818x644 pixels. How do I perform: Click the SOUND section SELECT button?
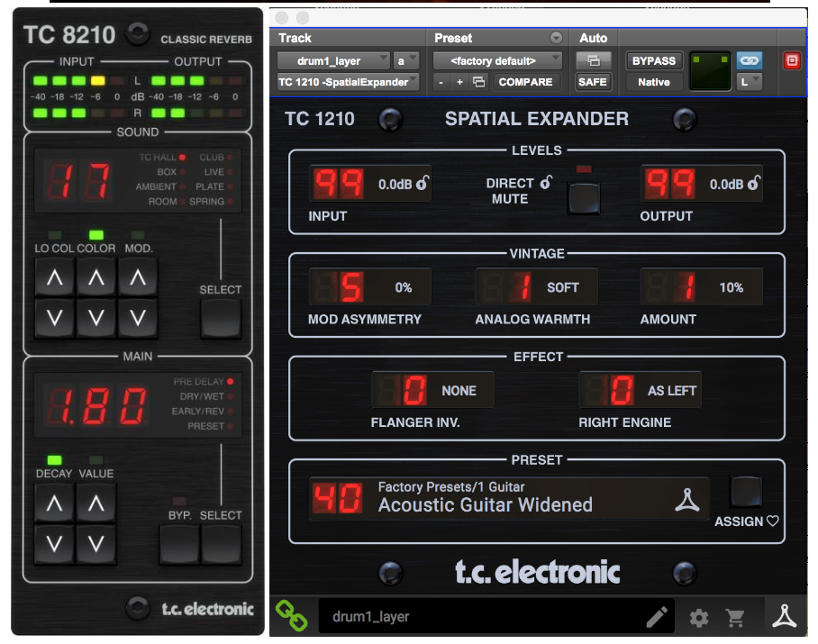point(221,318)
